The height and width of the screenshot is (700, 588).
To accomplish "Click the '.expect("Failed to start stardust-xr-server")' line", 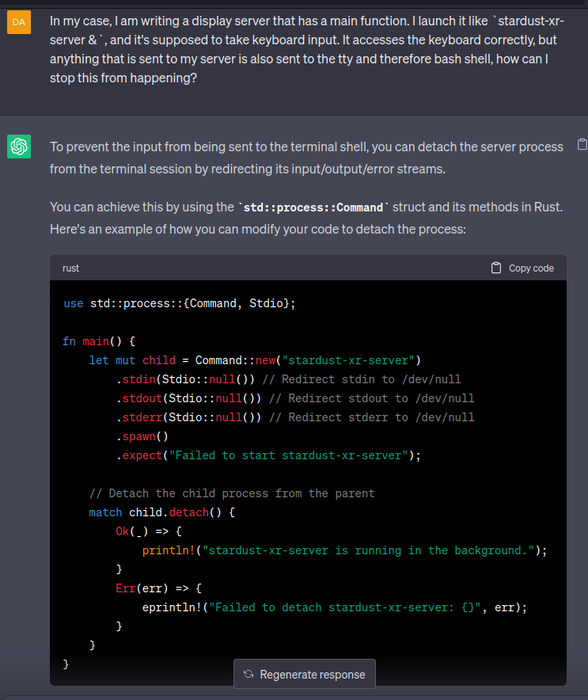I will 268,455.
